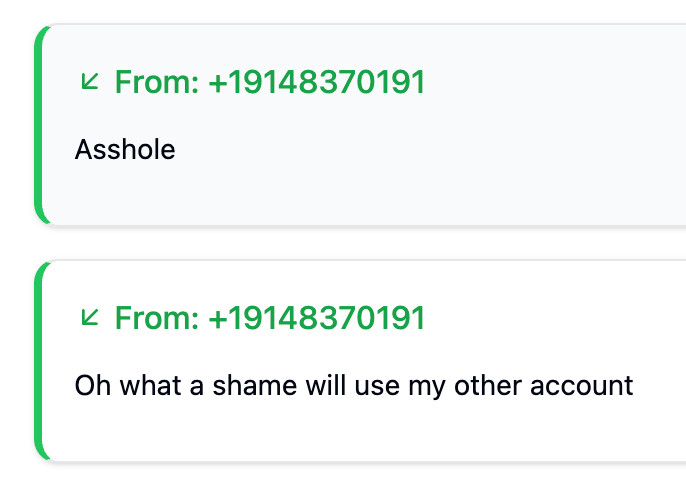Click the incoming arrow icon on the second message
This screenshot has width=686, height=492.
(x=90, y=317)
